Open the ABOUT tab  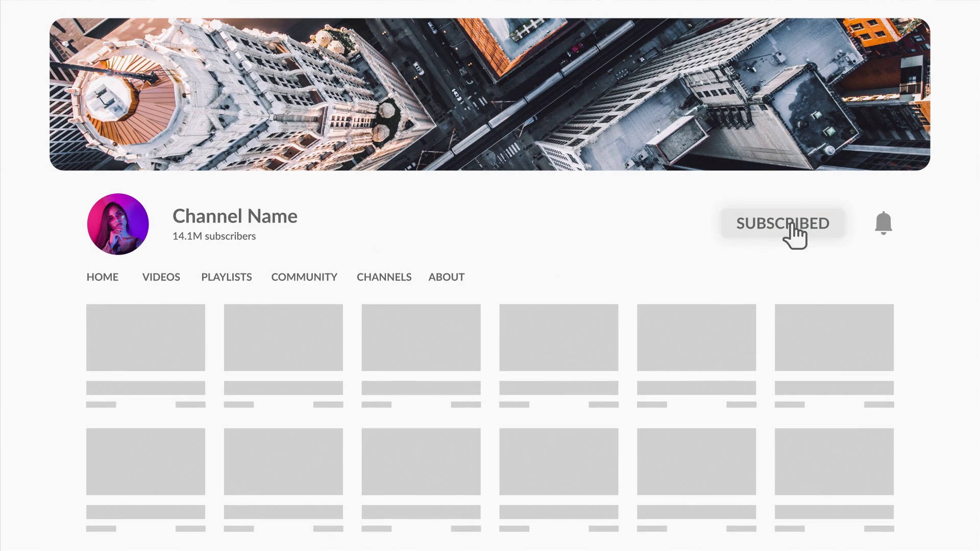446,277
